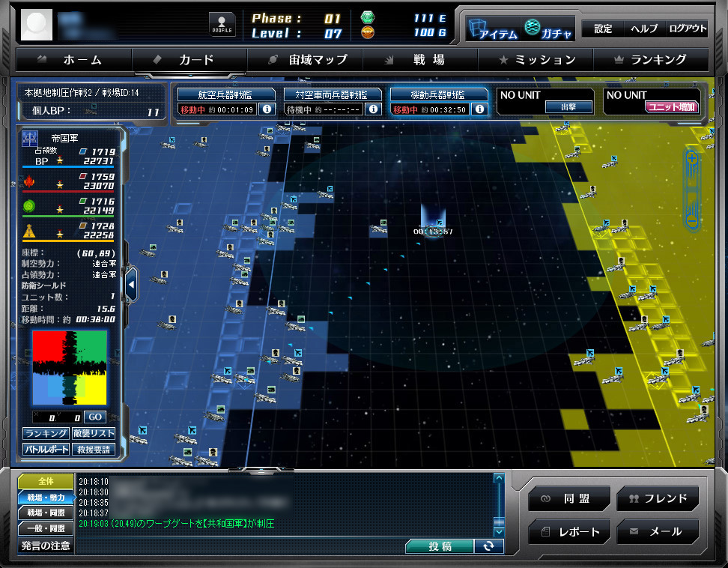
Task: Zoom out the map with minus icon
Action: 692,221
